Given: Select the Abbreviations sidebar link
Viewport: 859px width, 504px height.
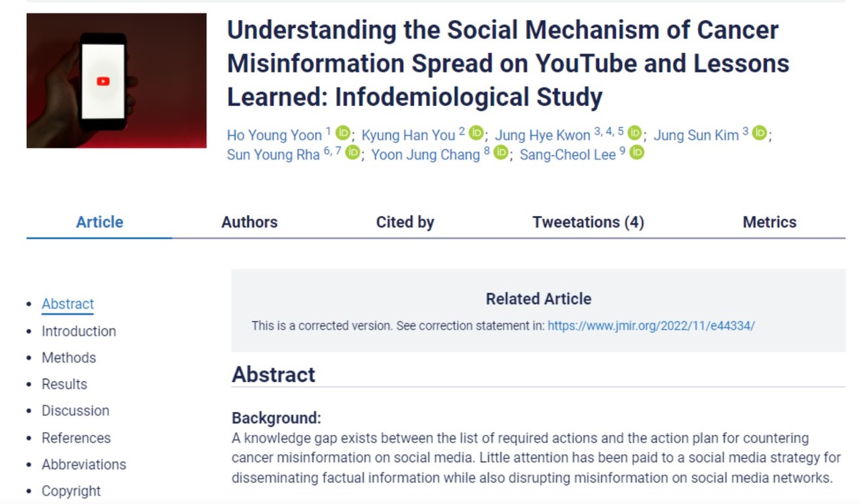Looking at the screenshot, I should click(x=84, y=464).
